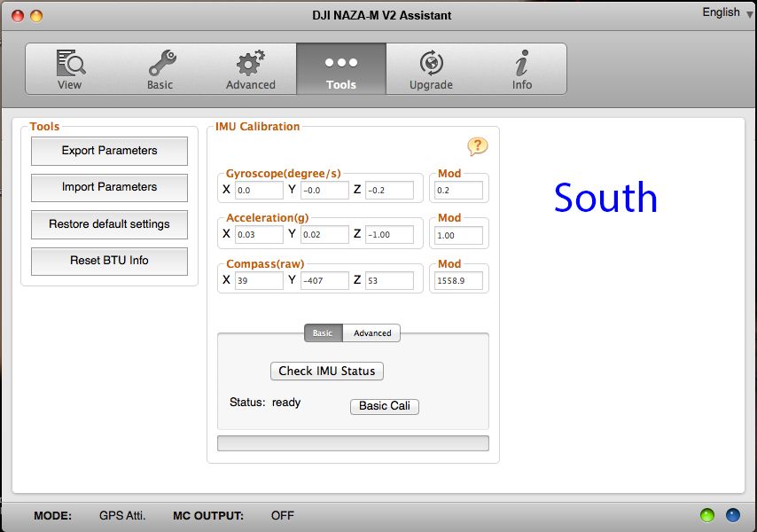The image size is (757, 532).
Task: Click the calibration progress bar
Action: 353,443
